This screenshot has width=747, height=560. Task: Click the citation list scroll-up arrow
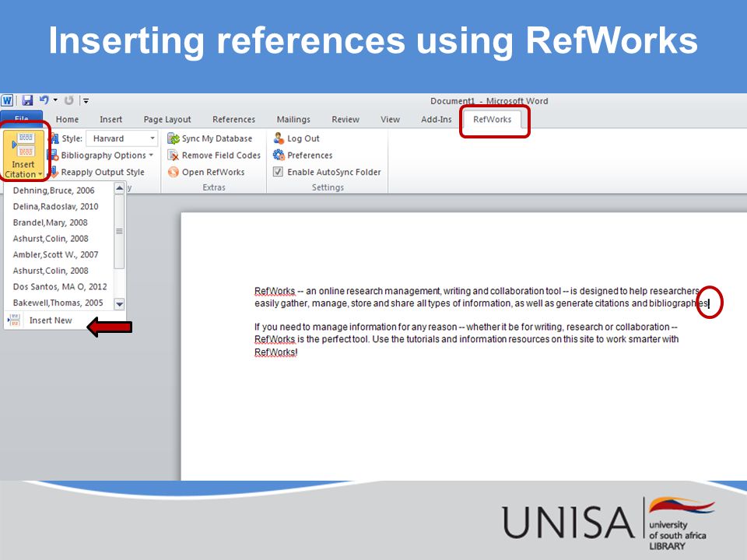click(x=120, y=188)
